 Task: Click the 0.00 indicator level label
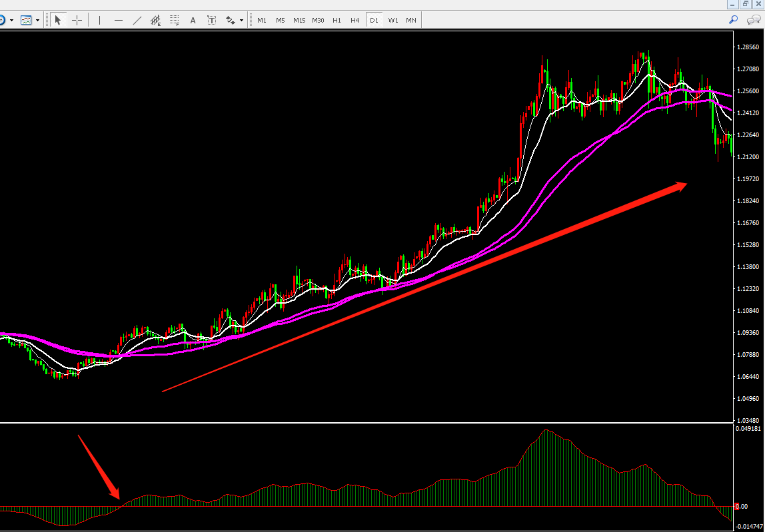click(741, 507)
